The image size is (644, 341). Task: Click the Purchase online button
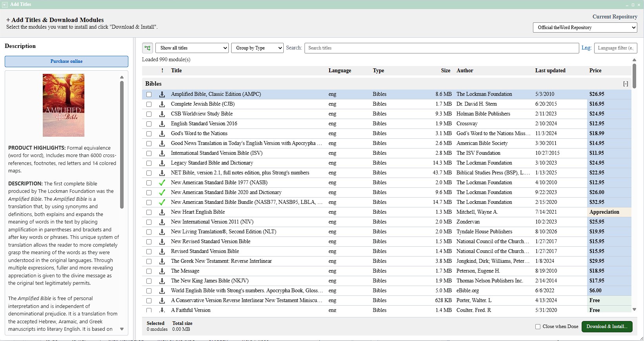(x=66, y=61)
